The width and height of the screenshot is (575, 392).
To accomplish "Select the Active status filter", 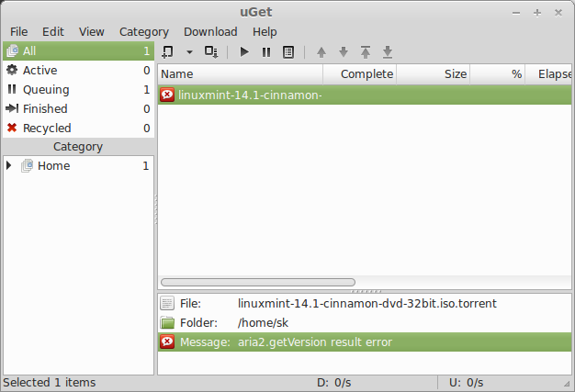I will [78, 71].
